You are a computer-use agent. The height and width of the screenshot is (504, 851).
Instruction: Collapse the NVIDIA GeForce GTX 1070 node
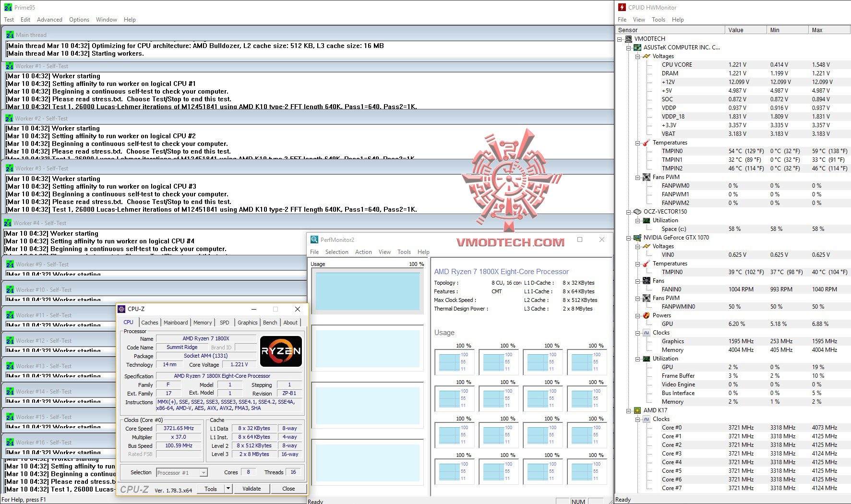629,238
